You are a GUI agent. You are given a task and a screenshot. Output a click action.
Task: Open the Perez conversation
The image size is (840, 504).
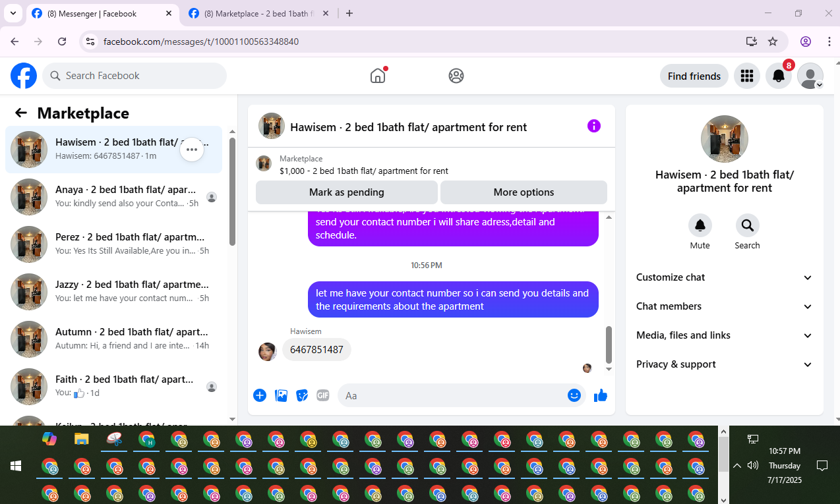(113, 244)
